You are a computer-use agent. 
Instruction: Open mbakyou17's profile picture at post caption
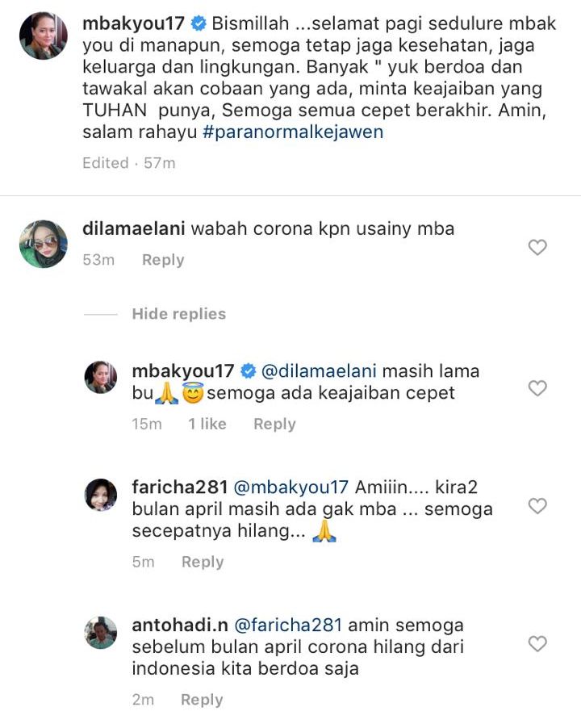[x=43, y=36]
